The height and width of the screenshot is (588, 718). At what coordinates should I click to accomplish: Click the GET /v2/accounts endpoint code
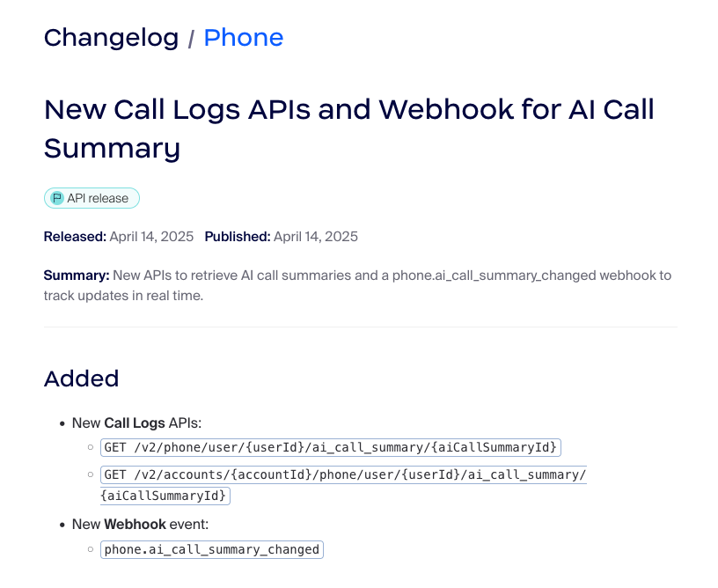pos(343,474)
